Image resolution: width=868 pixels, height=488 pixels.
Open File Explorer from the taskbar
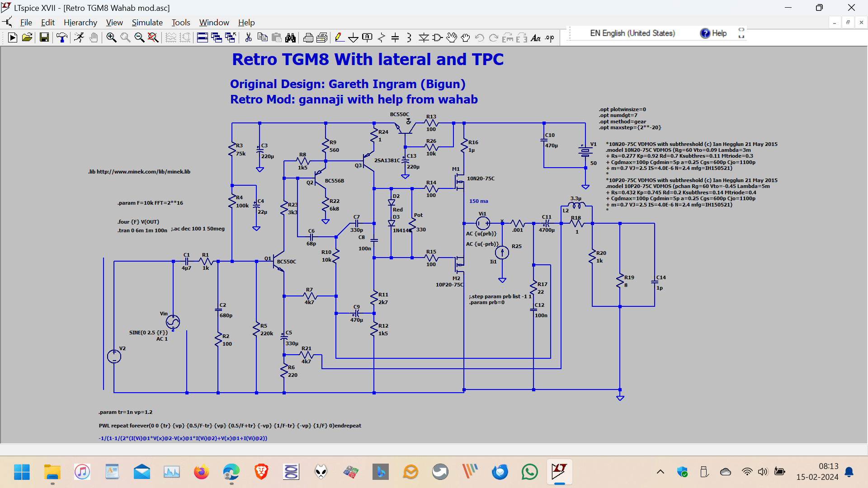pos(52,472)
